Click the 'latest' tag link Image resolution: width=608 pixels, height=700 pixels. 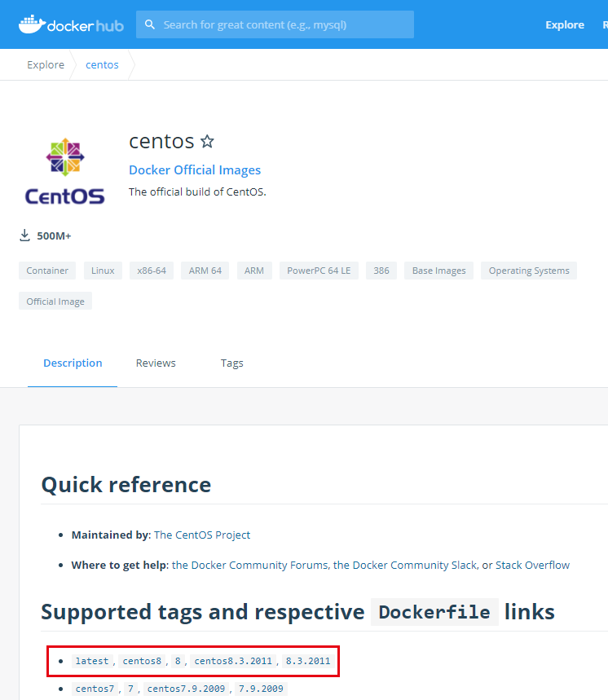coord(92,661)
